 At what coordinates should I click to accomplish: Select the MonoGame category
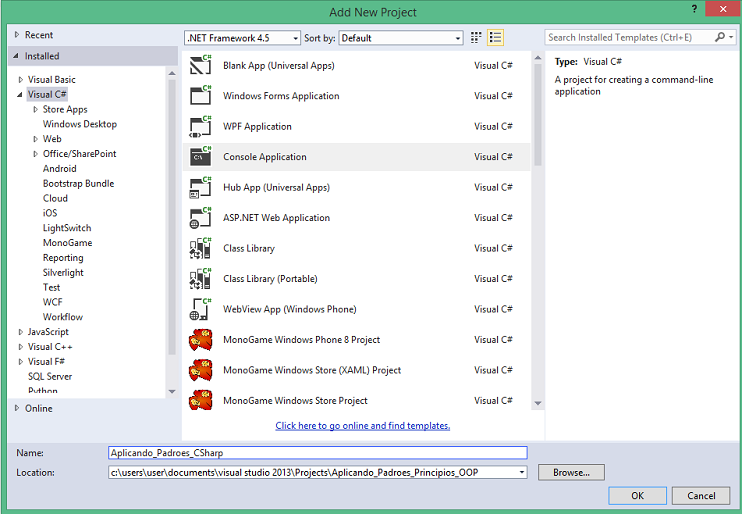pos(68,243)
